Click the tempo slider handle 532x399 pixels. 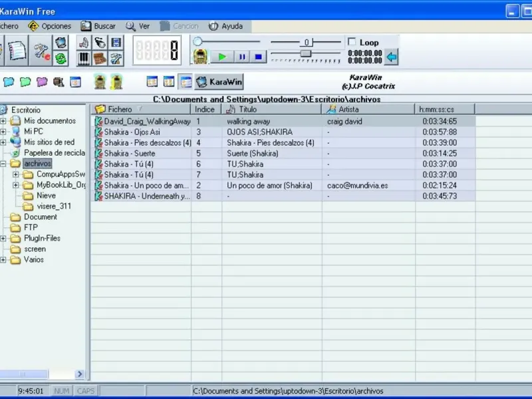pyautogui.click(x=306, y=53)
